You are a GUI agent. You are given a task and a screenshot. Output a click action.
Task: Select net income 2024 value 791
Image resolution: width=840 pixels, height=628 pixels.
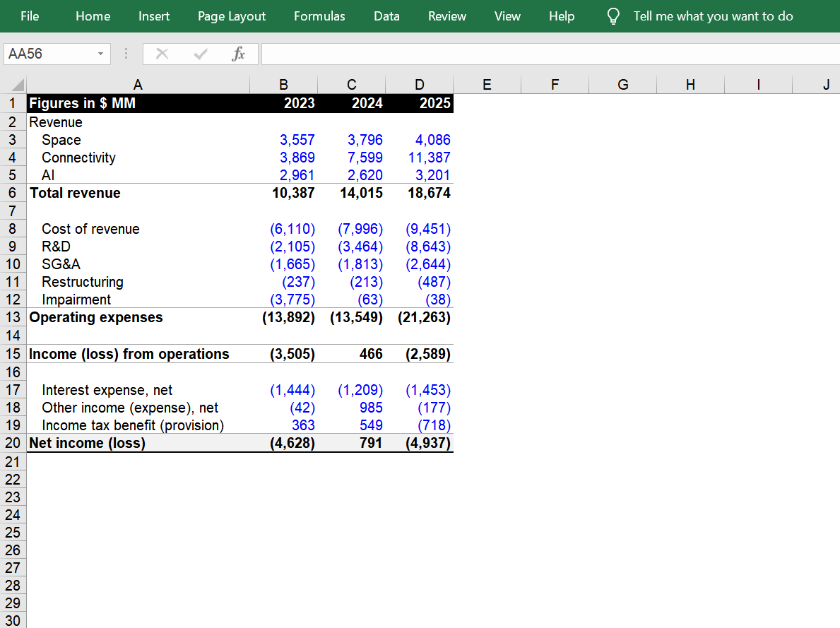[x=351, y=443]
